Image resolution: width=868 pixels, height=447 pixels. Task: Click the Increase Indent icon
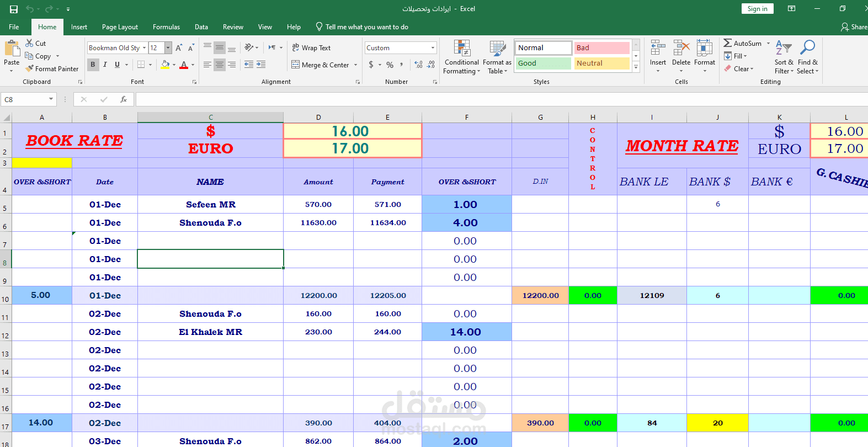point(261,65)
